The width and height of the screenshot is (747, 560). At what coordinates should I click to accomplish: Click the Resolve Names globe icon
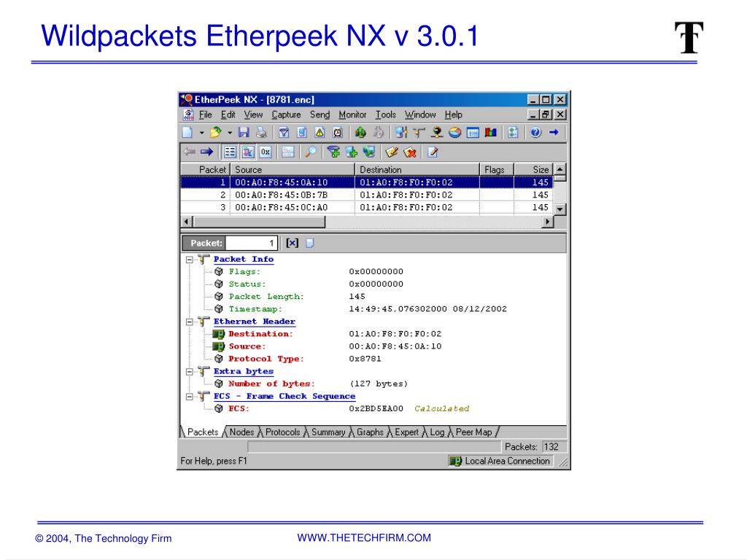tap(369, 152)
